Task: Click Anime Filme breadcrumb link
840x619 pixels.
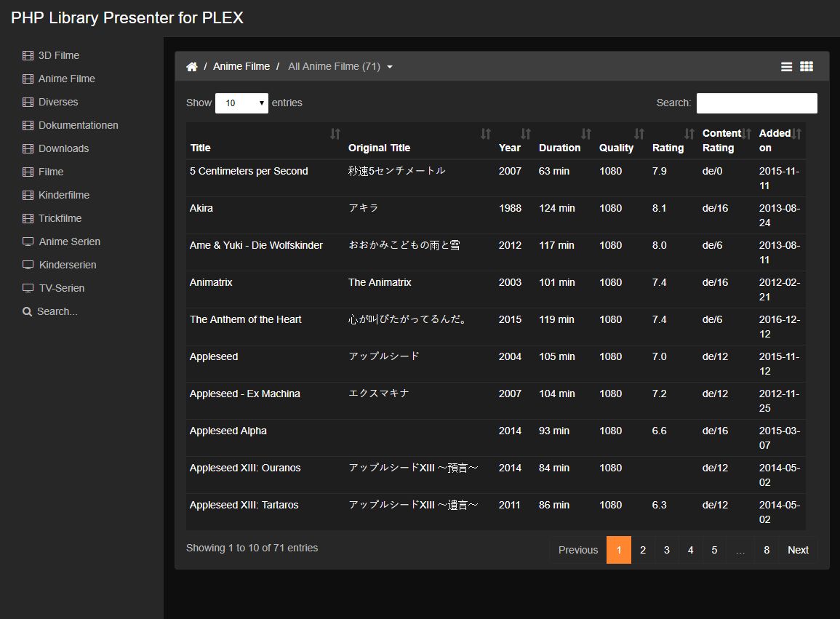Action: click(241, 67)
